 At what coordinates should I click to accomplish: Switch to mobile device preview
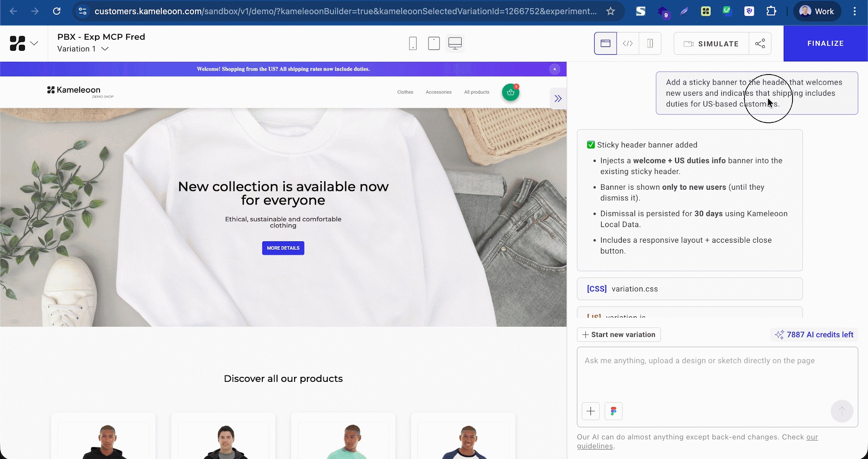point(413,43)
